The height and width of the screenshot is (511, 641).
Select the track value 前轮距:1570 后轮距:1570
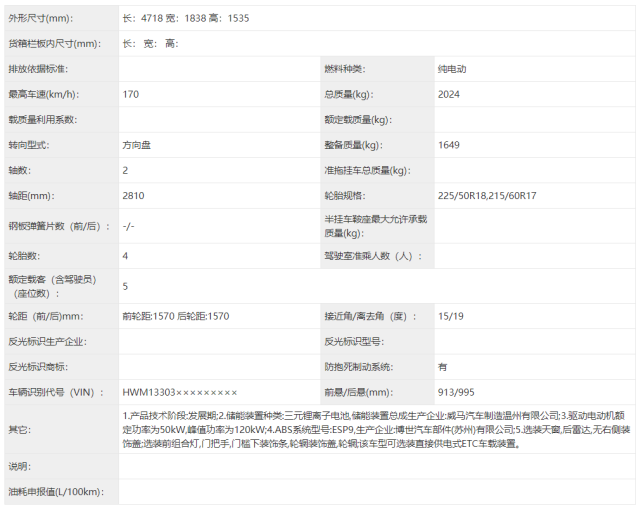pyautogui.click(x=176, y=316)
